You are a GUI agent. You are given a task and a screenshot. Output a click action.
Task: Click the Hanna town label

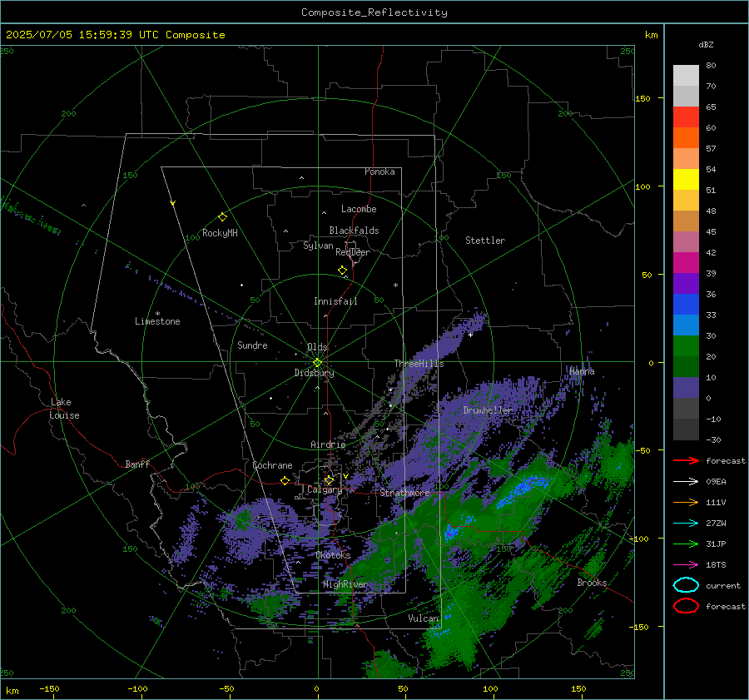tap(582, 371)
